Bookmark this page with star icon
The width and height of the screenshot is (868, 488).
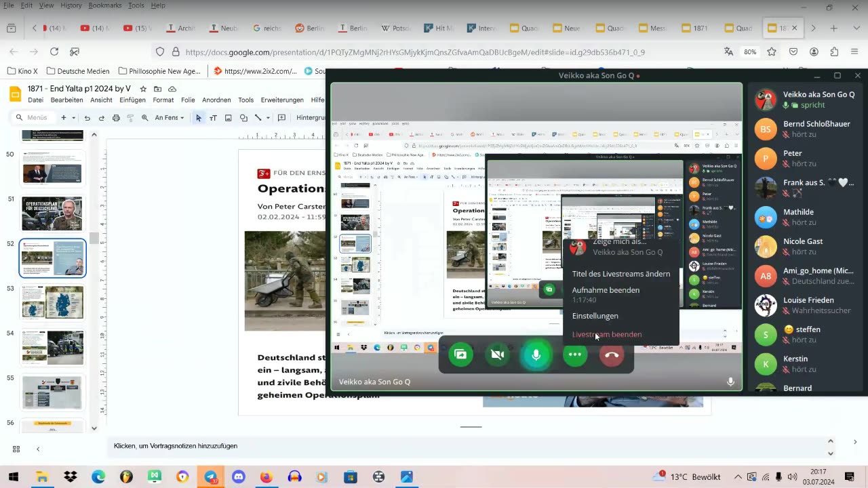tap(772, 52)
